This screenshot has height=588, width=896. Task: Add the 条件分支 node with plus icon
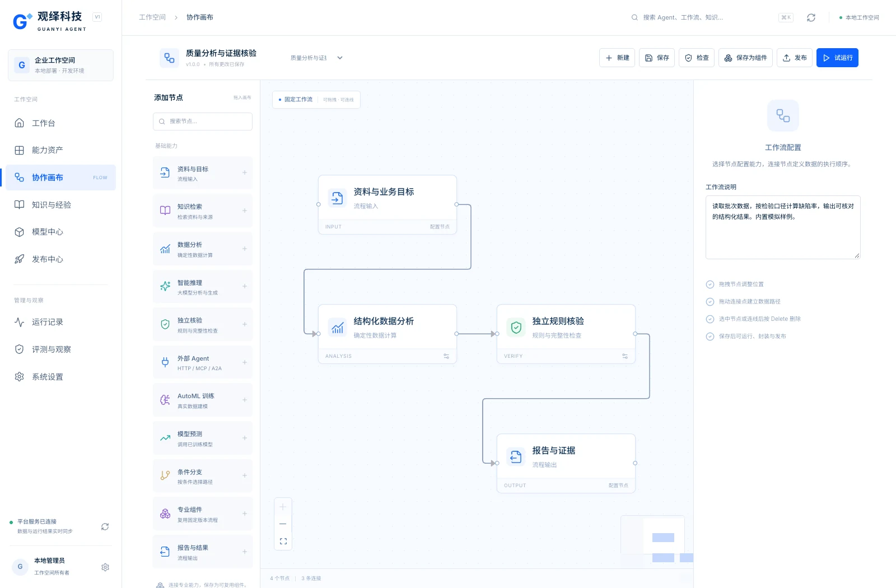pos(245,475)
